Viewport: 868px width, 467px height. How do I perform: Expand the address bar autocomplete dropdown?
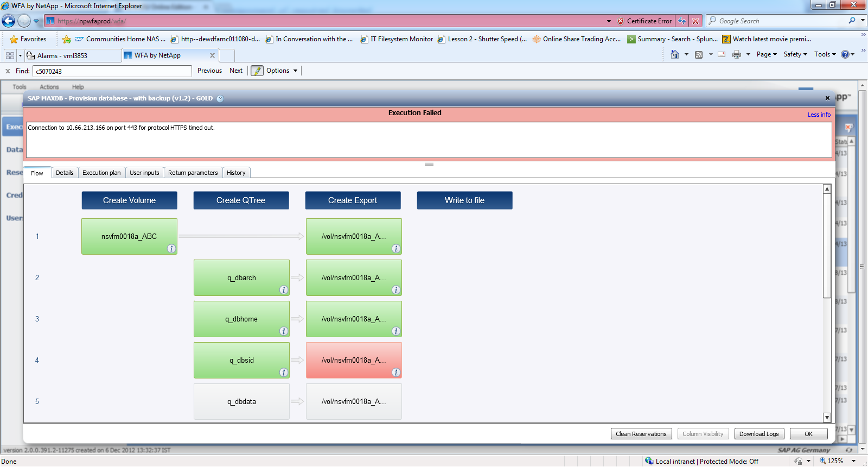tap(609, 21)
